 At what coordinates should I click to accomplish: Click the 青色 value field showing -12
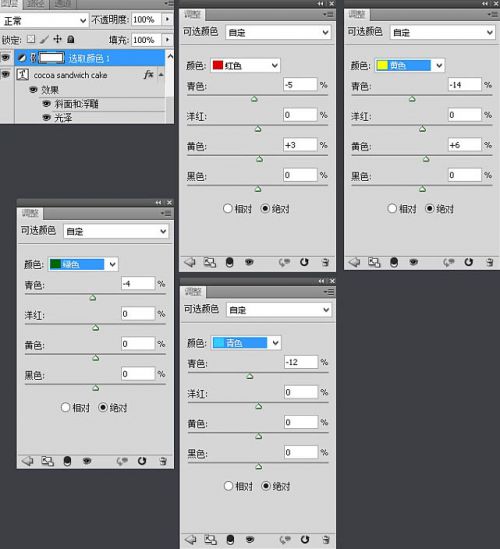click(301, 362)
